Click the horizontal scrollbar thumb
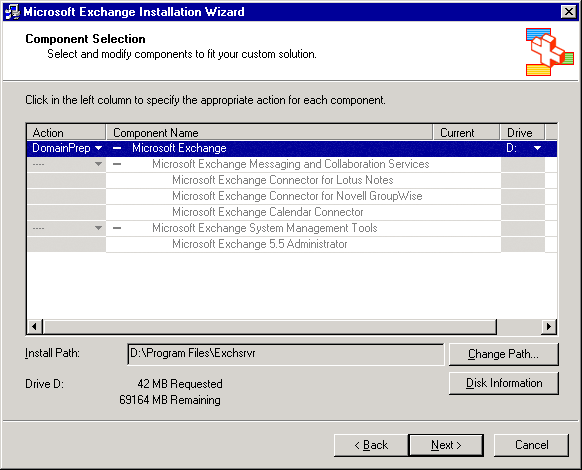 (270, 327)
